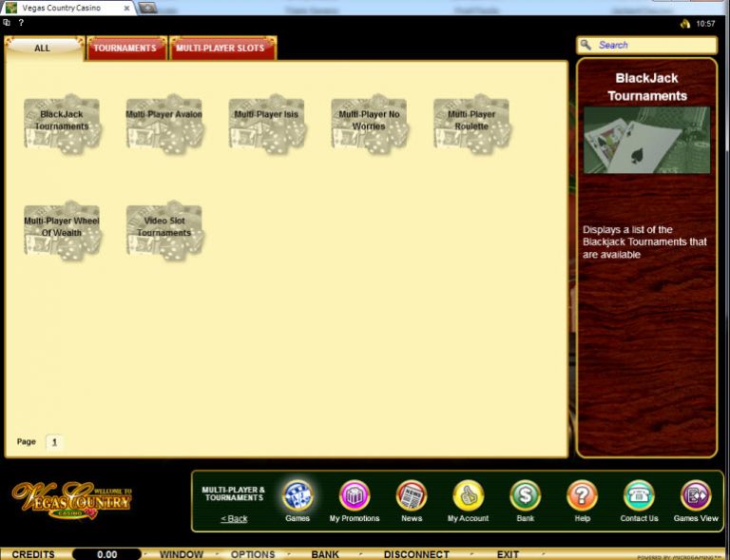The width and height of the screenshot is (730, 560).
Task: Click the Vegas Country Casino logo
Action: coord(72,501)
